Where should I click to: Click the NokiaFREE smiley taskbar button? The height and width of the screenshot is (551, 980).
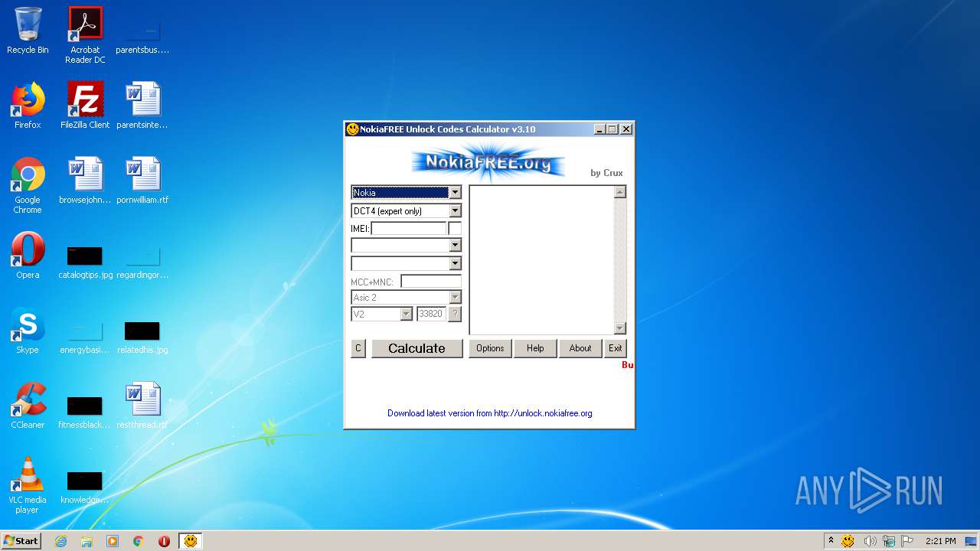[x=191, y=541]
